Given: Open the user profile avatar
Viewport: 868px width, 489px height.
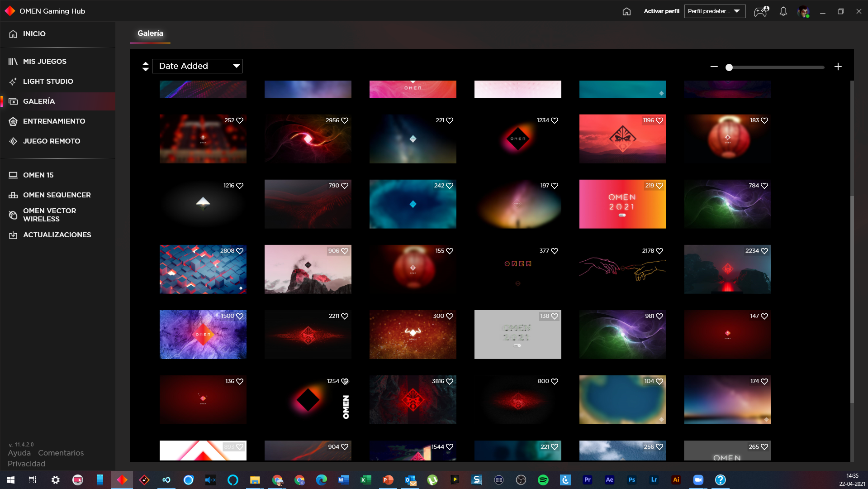Looking at the screenshot, I should (803, 11).
